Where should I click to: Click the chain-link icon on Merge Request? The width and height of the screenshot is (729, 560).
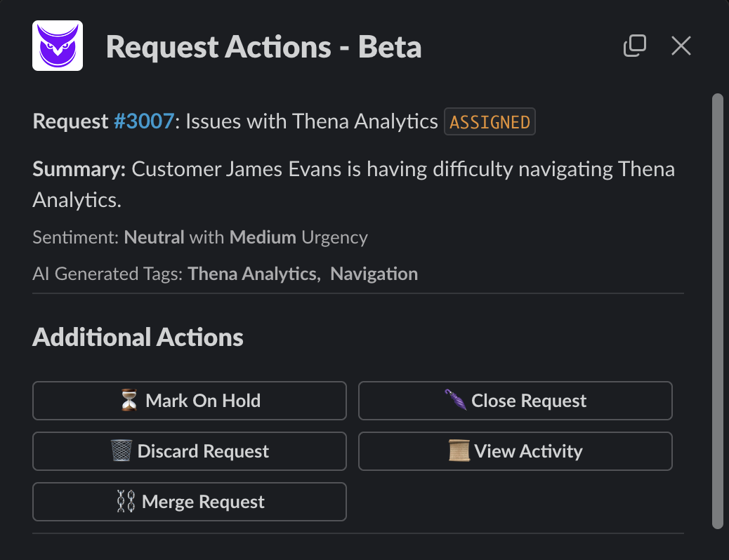point(126,502)
